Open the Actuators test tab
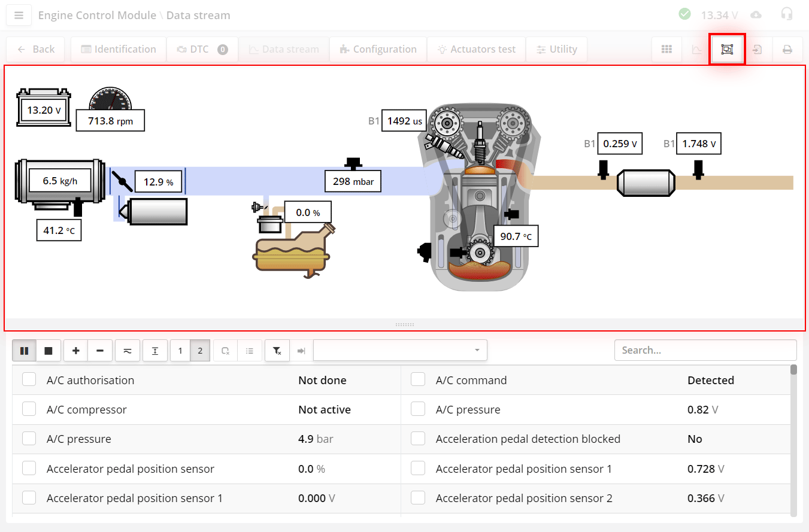 tap(475, 49)
